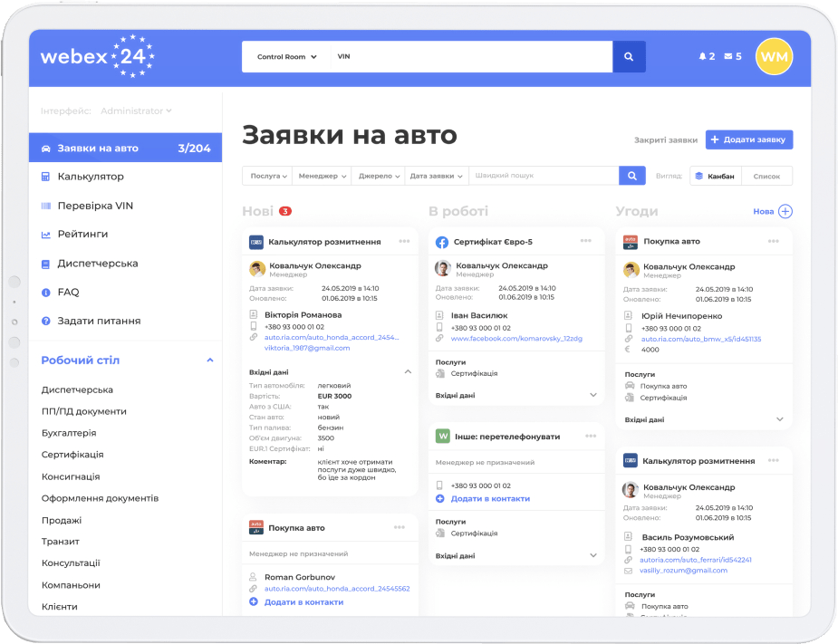Open the messages envelope icon

pos(728,56)
